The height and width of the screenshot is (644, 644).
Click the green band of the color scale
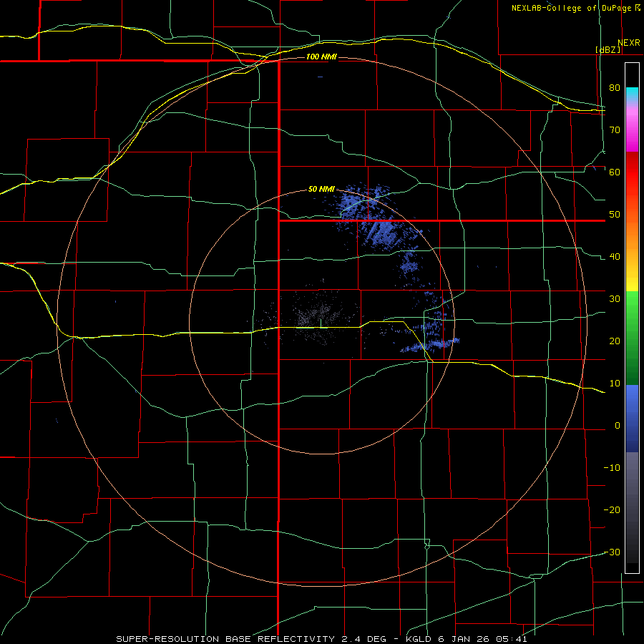pos(632,338)
